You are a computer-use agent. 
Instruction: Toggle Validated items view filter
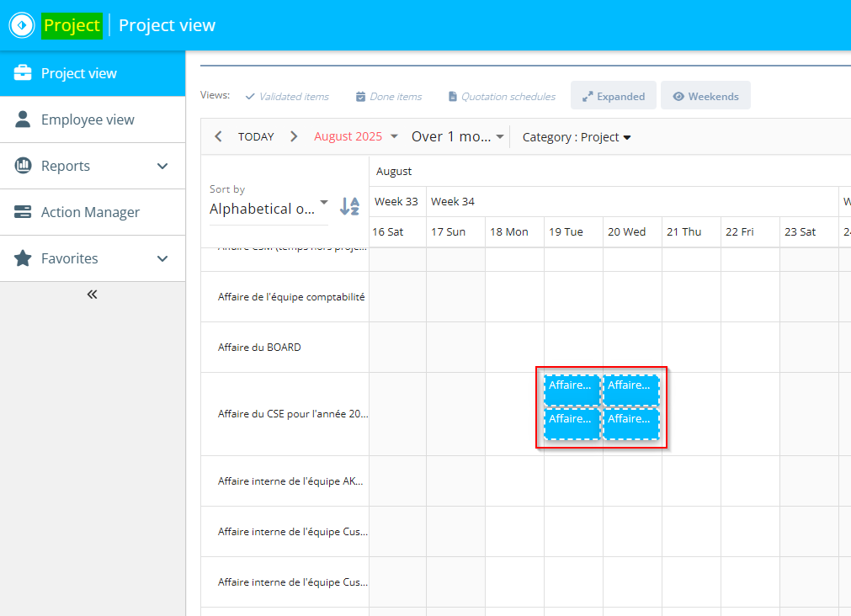286,97
